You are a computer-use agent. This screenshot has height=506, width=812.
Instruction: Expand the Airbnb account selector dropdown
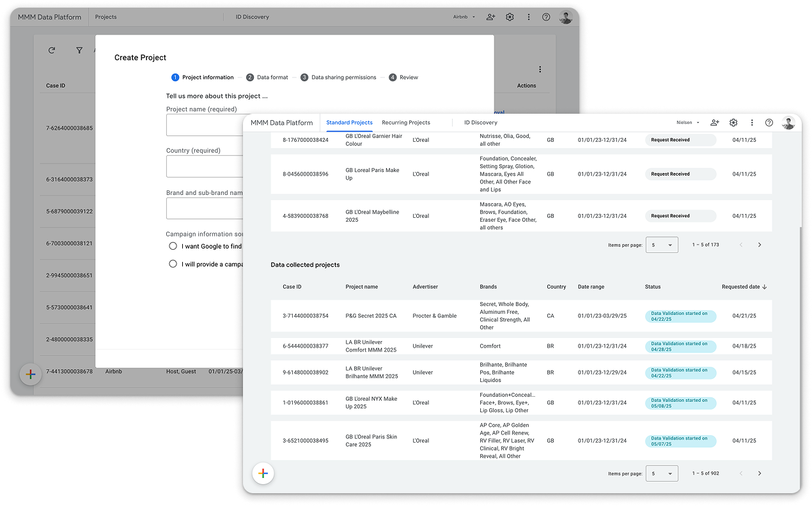click(464, 17)
